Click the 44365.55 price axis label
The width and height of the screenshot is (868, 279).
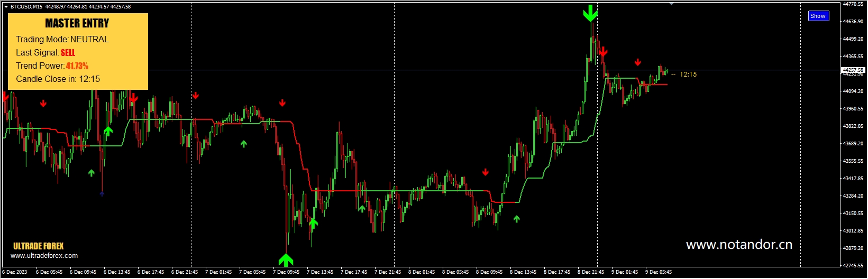[x=853, y=57]
